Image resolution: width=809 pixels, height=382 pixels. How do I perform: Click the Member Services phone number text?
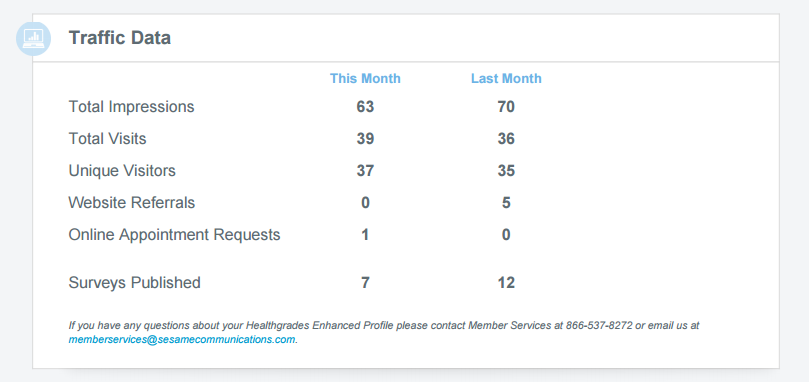pyautogui.click(x=599, y=326)
